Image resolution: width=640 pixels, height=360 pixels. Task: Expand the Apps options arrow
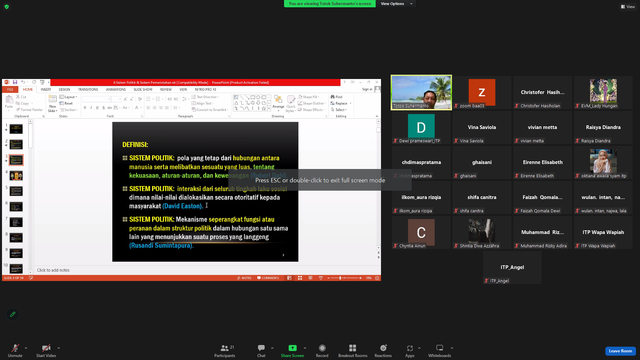point(419,348)
